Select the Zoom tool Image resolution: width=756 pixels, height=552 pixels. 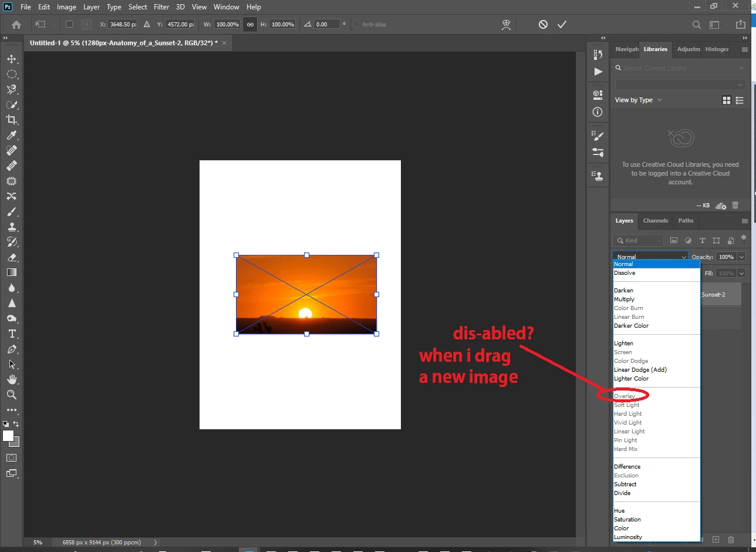pyautogui.click(x=11, y=395)
